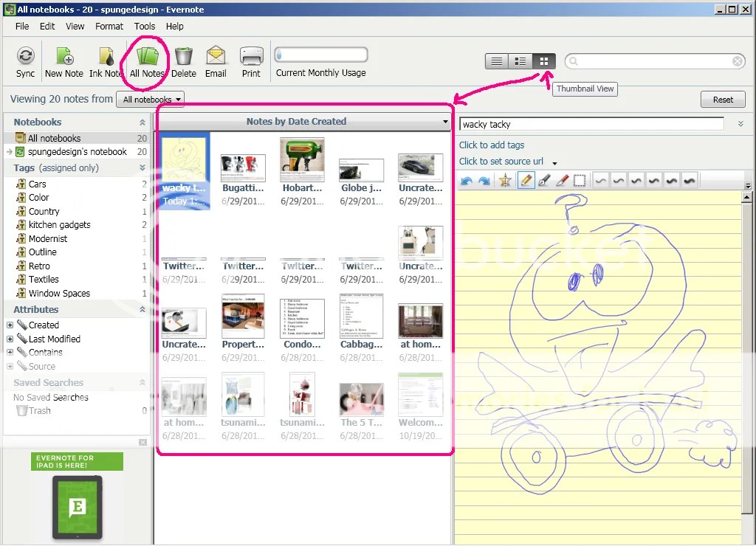The image size is (756, 546).
Task: Expand the Last Modified attribute node
Action: 10,339
